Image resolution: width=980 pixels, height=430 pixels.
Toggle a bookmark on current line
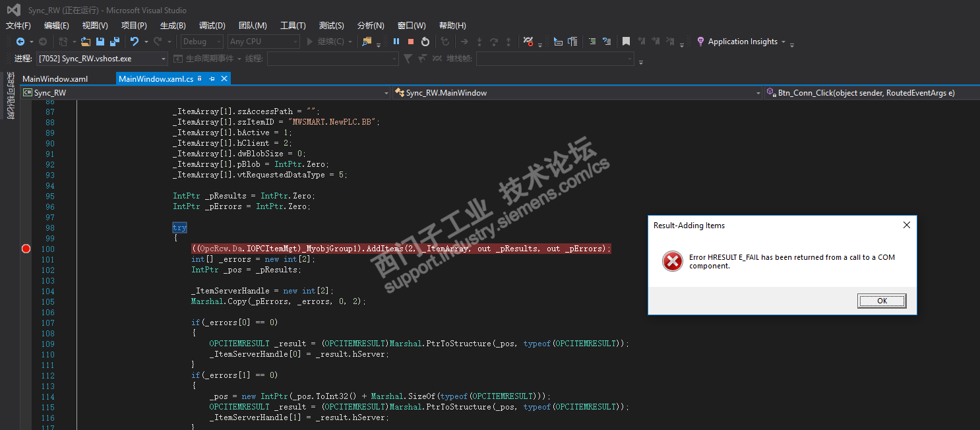tap(626, 42)
